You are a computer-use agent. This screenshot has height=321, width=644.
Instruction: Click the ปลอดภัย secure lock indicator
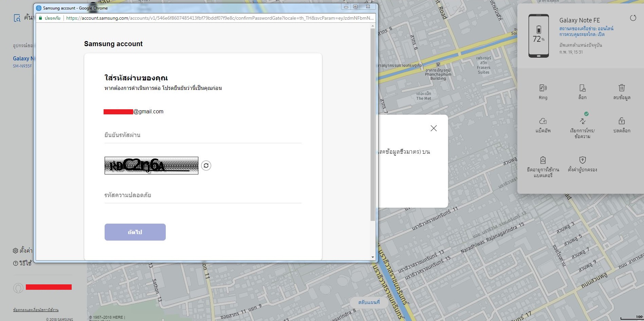pos(50,18)
